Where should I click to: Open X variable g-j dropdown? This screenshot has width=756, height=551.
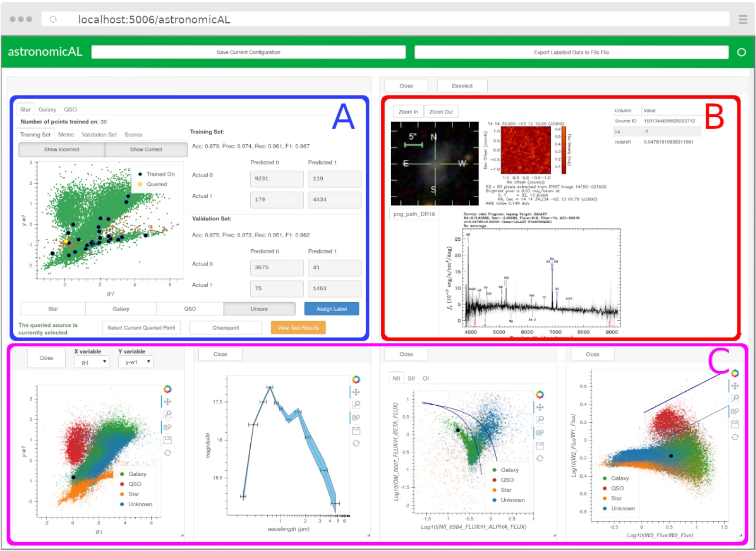[92, 362]
